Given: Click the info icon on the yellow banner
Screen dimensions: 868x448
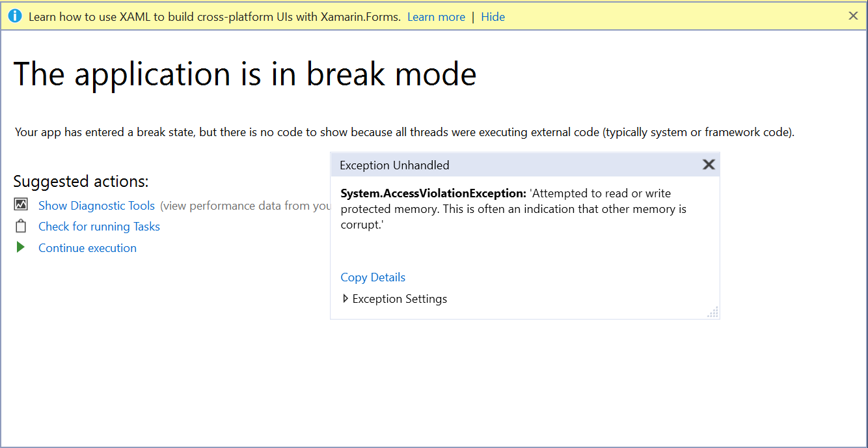Looking at the screenshot, I should (x=15, y=16).
